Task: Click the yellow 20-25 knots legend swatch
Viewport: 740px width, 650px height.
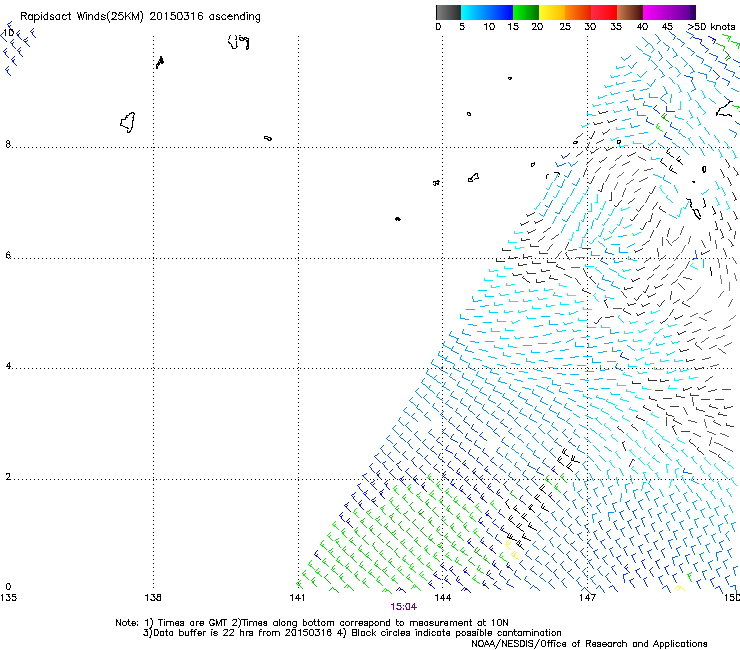Action: coord(552,12)
